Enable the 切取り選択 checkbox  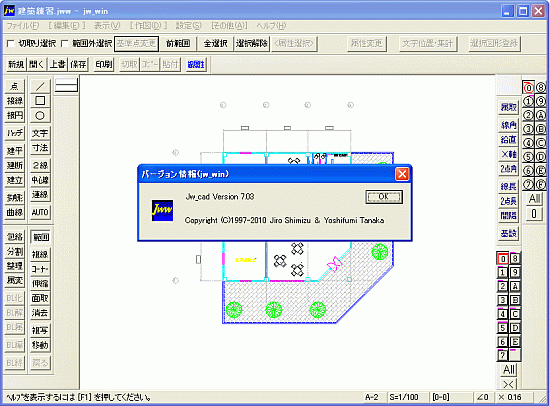(11, 44)
